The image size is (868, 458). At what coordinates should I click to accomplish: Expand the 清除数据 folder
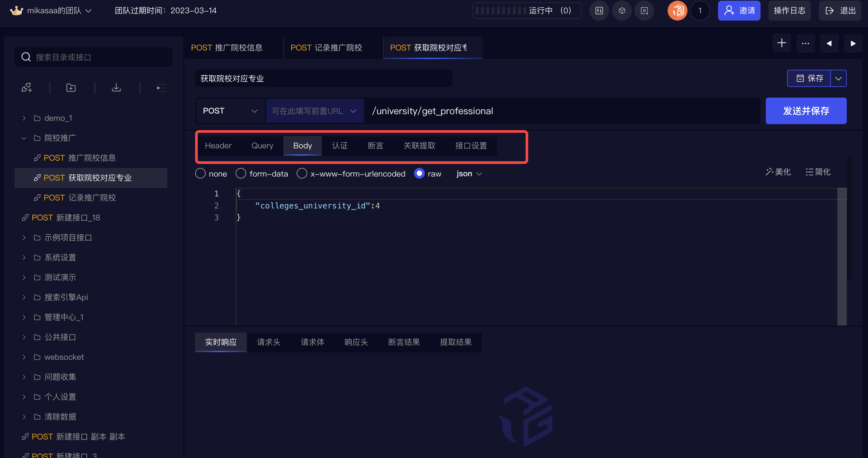click(x=24, y=417)
